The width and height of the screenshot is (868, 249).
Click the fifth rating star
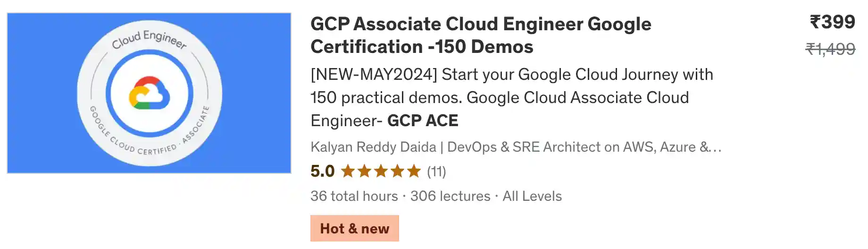tap(414, 171)
